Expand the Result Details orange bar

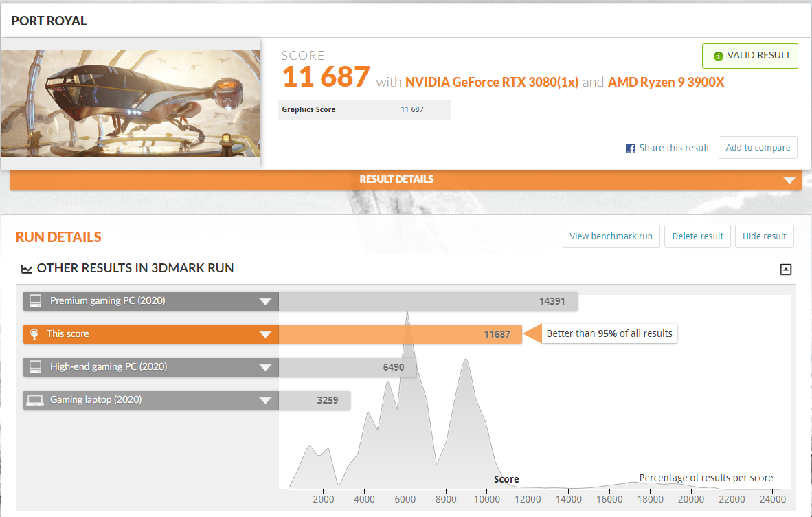pos(405,179)
